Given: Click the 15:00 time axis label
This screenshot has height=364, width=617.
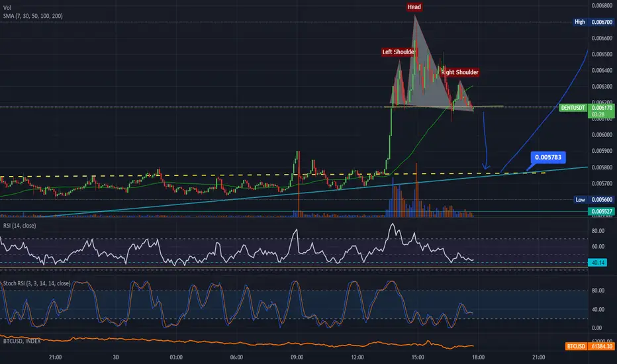Looking at the screenshot, I should pyautogui.click(x=418, y=357).
